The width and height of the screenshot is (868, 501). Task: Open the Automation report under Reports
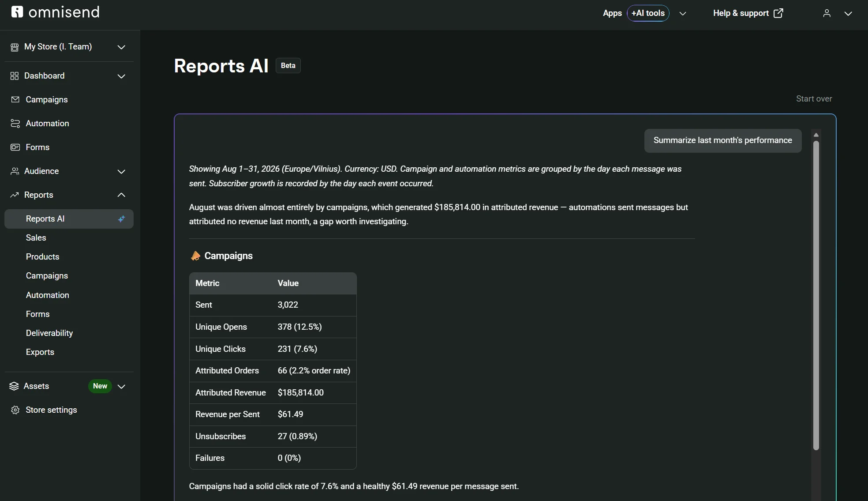[47, 295]
